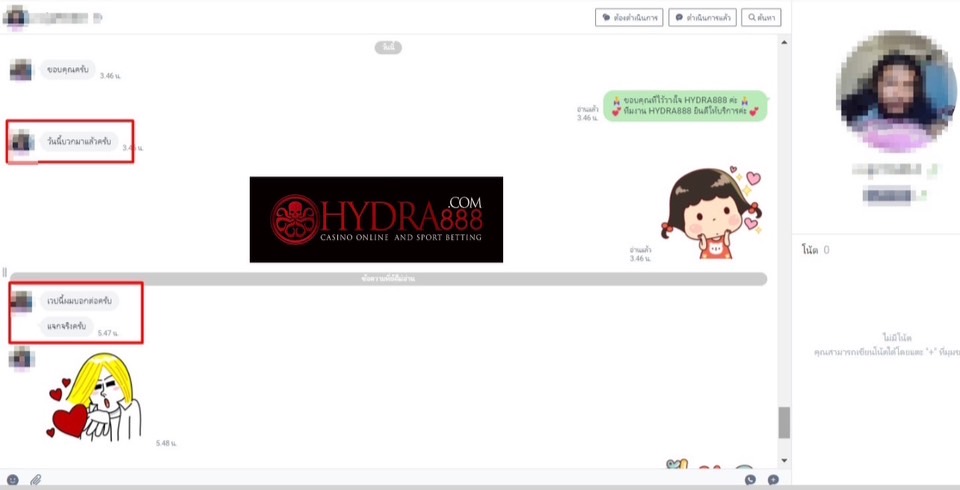Click the phone call icon at bottom right
Viewport: 960px width, 490px height.
(x=750, y=480)
